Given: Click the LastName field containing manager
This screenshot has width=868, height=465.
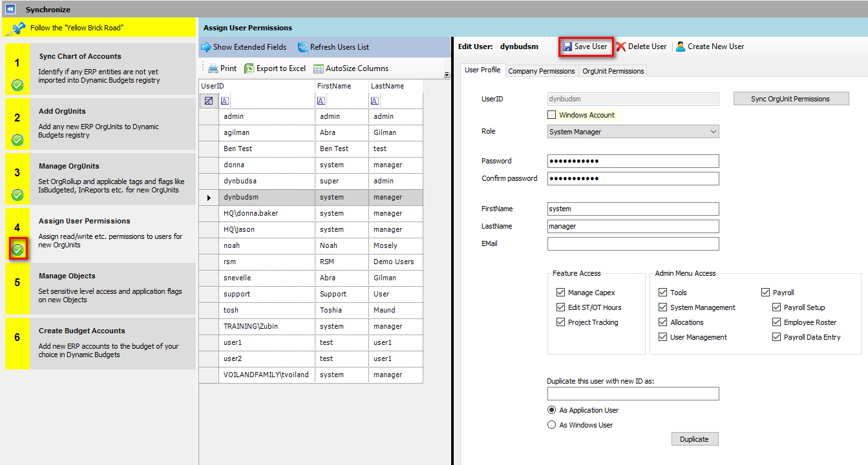Looking at the screenshot, I should click(633, 226).
